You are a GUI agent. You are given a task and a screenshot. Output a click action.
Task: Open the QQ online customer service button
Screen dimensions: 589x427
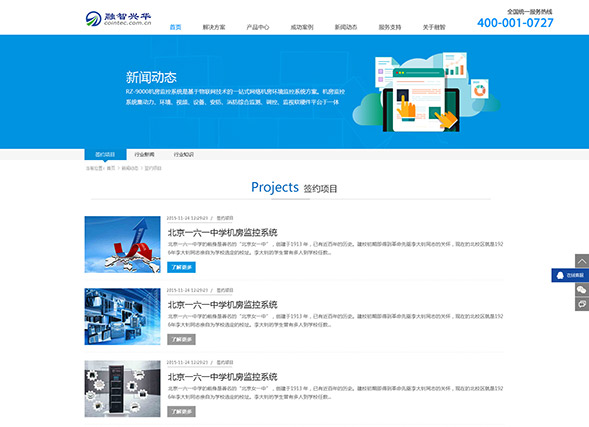[x=570, y=275]
